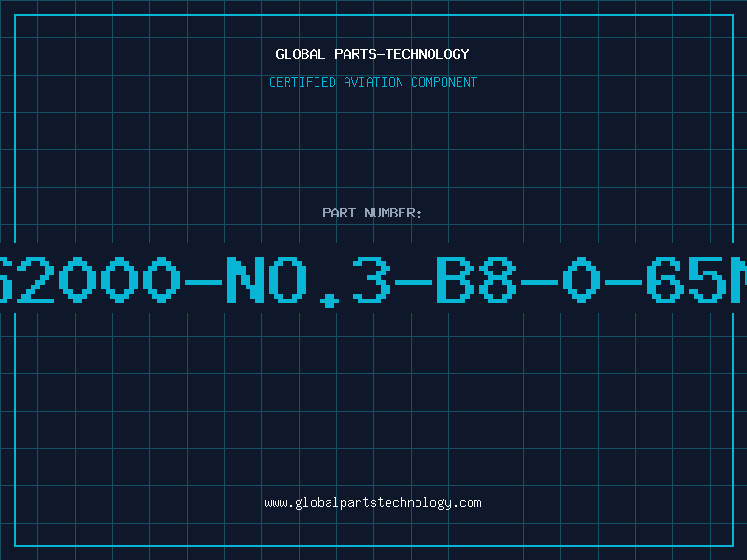The width and height of the screenshot is (747, 560).
Task: Open the www.globalpartstechnology.com link
Action: tap(373, 503)
